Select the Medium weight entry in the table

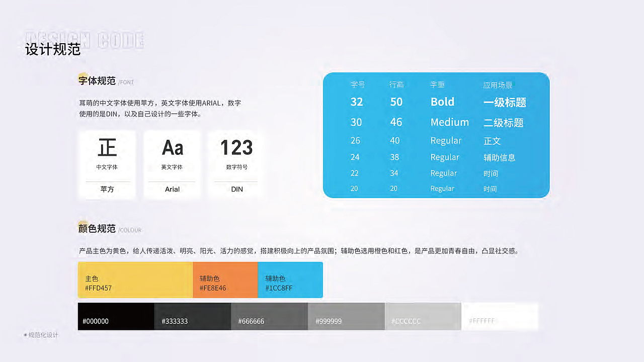click(x=449, y=122)
